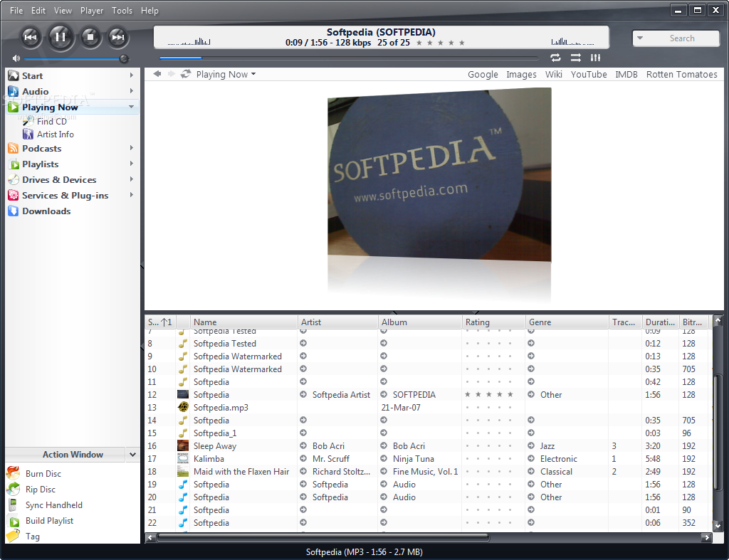
Task: Pause the current playback
Action: pyautogui.click(x=60, y=37)
